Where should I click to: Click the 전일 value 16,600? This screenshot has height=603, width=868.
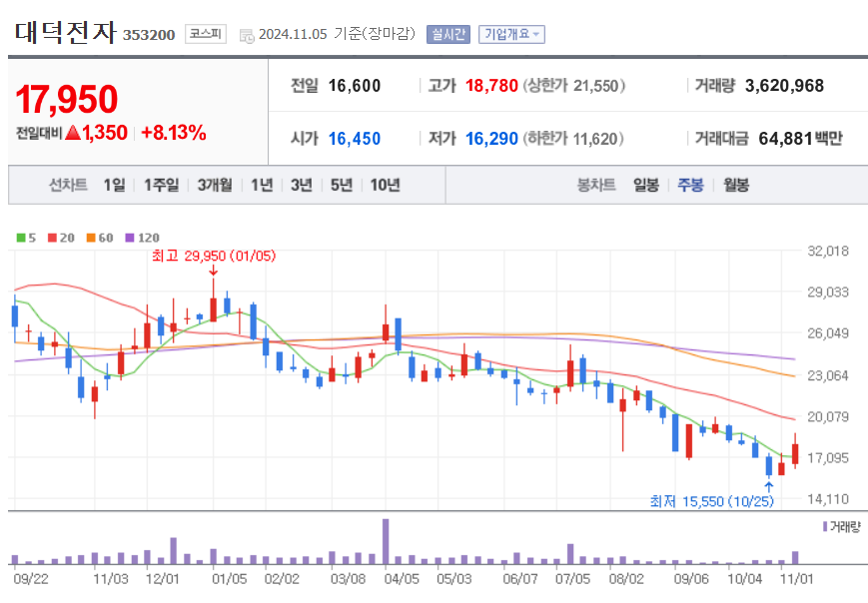coord(355,86)
